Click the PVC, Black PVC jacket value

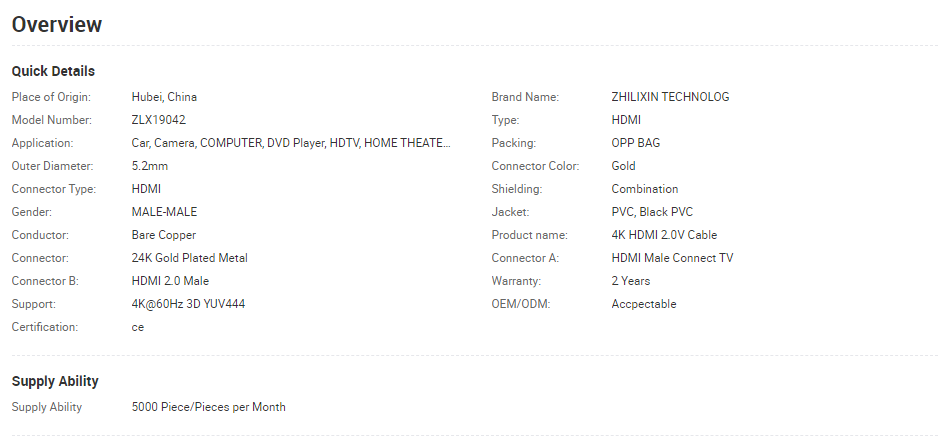point(652,212)
